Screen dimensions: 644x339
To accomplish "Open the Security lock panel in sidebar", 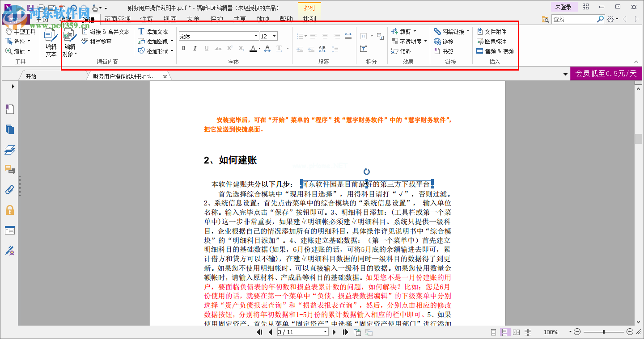I will click(x=10, y=210).
